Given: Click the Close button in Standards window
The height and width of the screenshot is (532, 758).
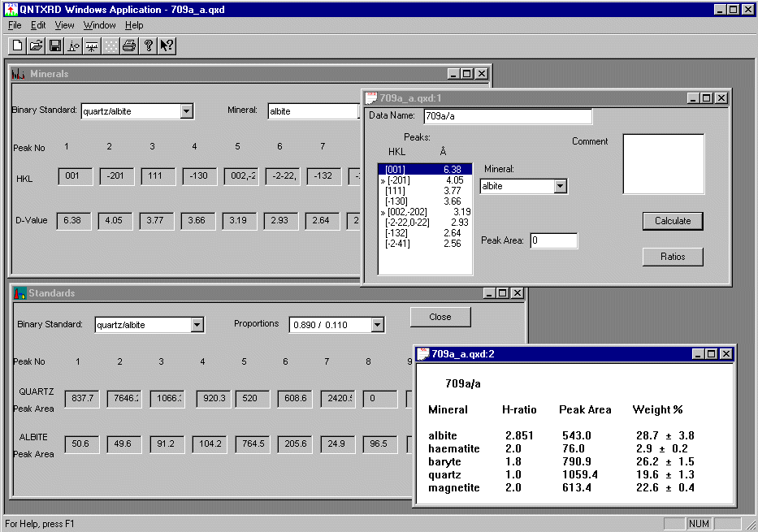Looking at the screenshot, I should click(440, 317).
